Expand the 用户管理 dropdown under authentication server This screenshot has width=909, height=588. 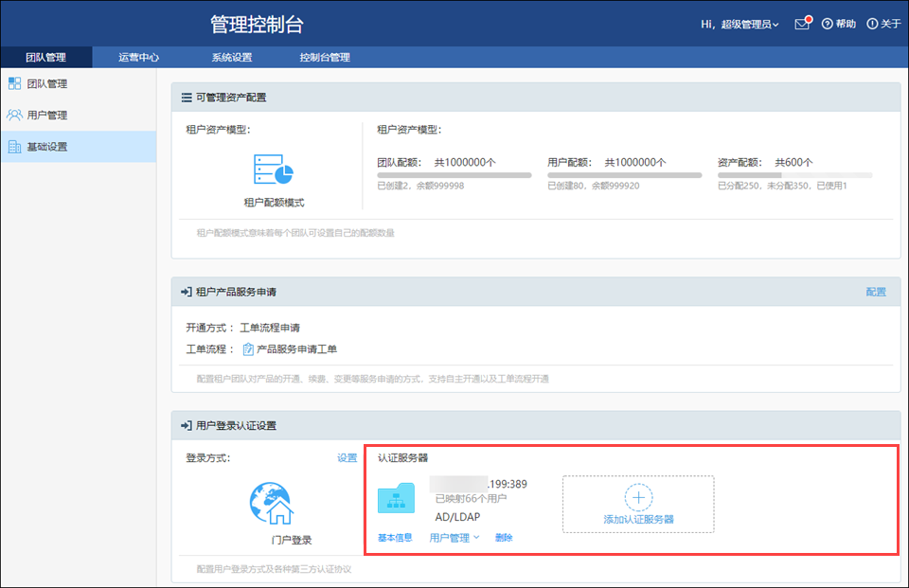point(454,538)
